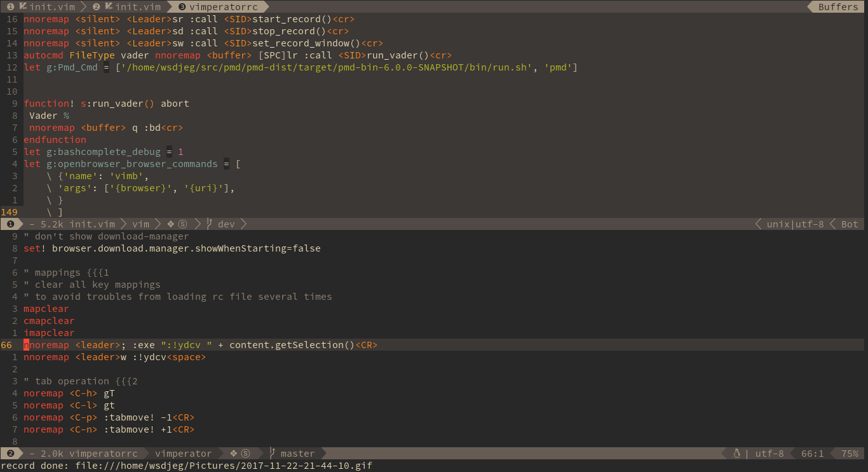Click the ❖ diamond icon in init.vim statusline
This screenshot has height=472, width=868.
click(x=170, y=224)
